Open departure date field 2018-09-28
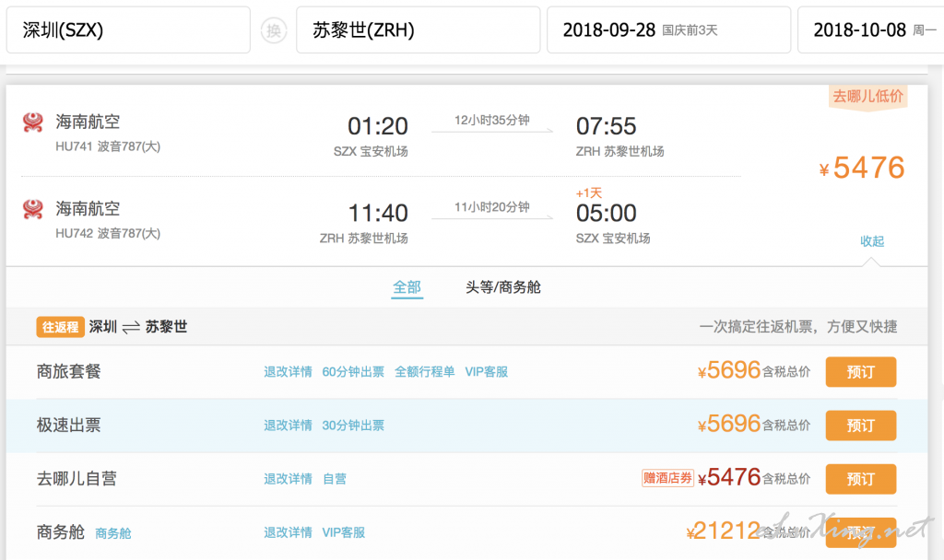 [668, 30]
